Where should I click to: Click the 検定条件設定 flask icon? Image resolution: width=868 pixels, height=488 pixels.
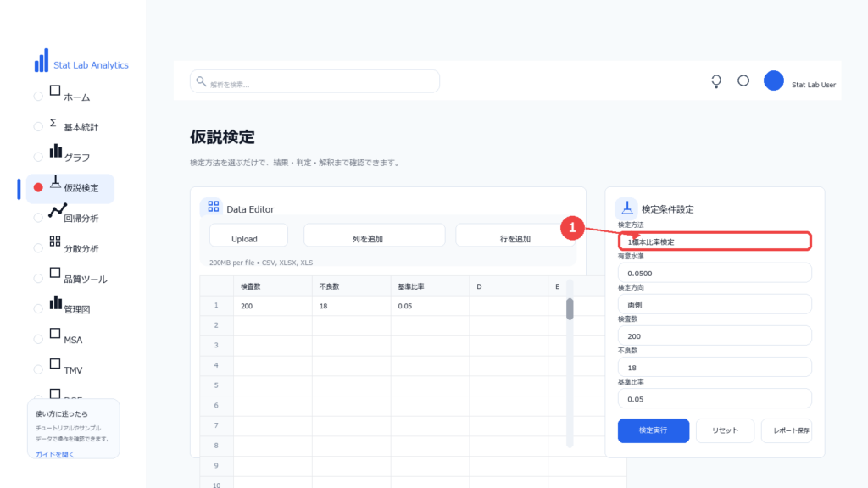click(x=626, y=208)
